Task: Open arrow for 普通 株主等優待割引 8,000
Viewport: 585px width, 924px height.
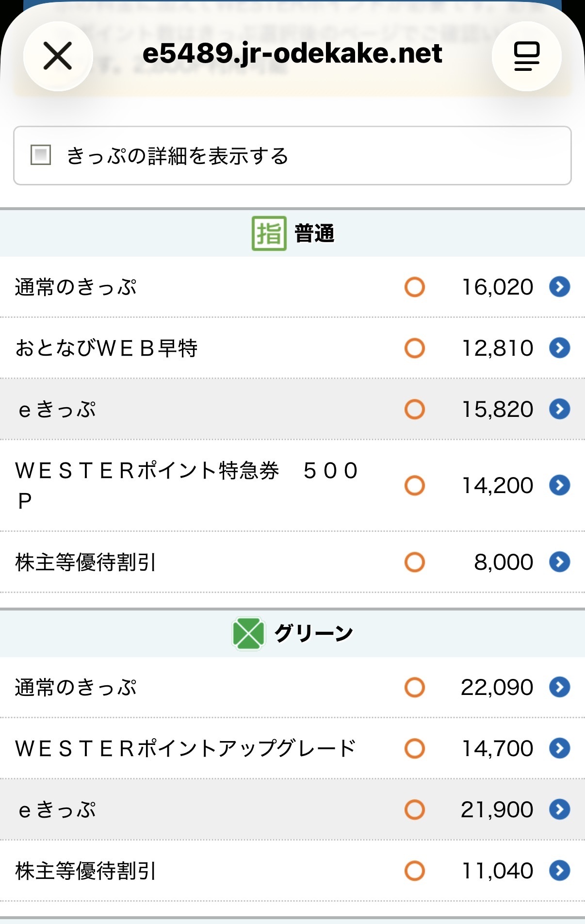Action: pyautogui.click(x=559, y=562)
